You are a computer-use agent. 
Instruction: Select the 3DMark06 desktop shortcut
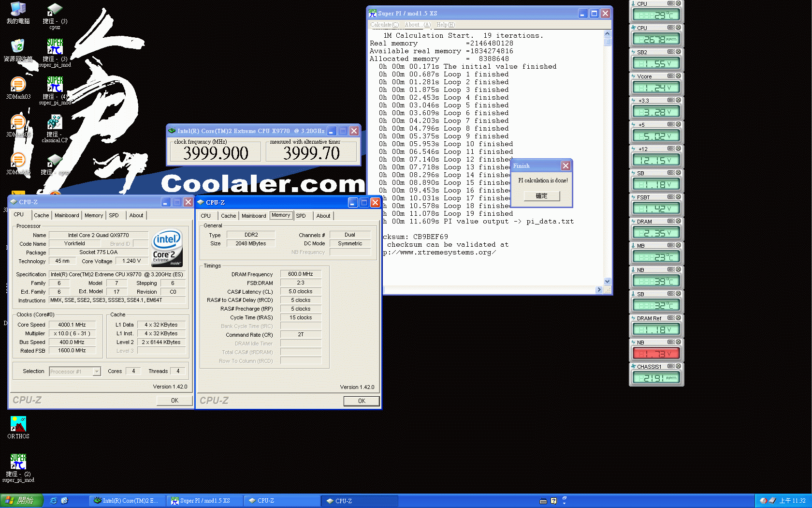click(18, 164)
